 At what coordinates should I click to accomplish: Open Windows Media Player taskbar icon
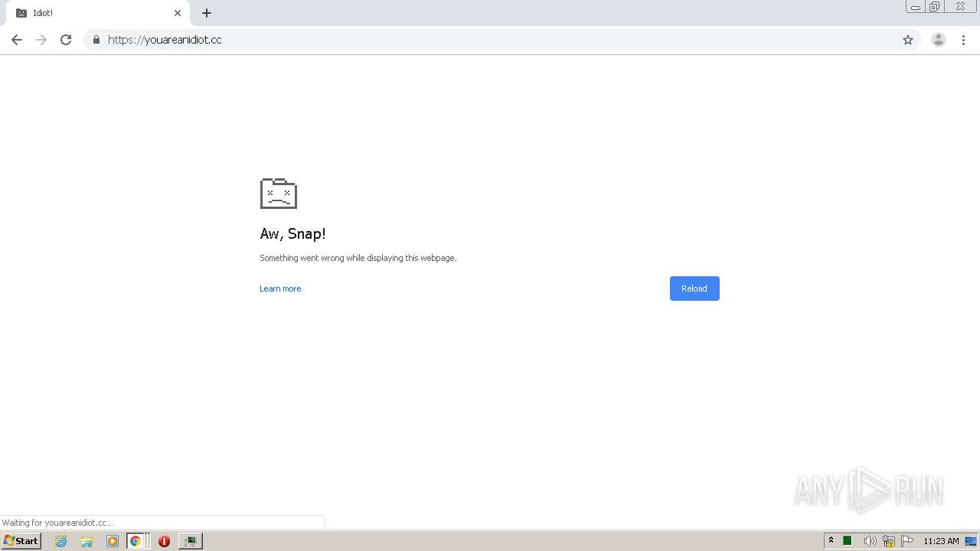coord(113,541)
